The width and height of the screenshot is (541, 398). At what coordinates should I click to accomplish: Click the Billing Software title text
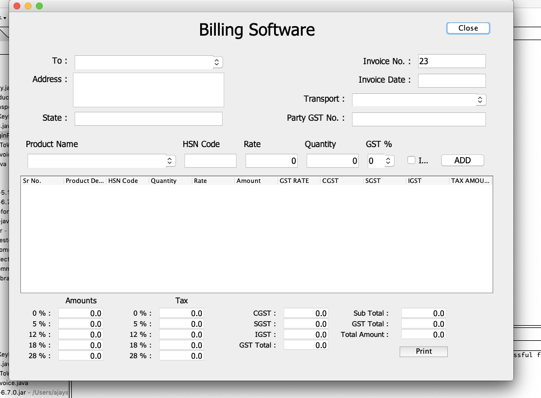[x=257, y=30]
